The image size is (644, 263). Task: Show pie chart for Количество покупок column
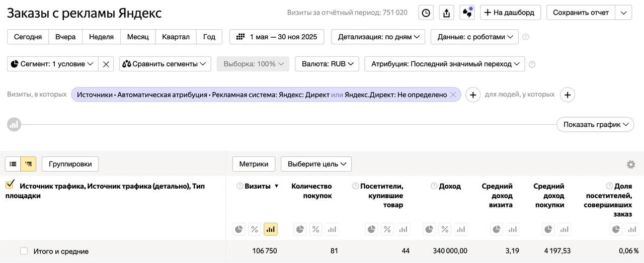pos(300,229)
